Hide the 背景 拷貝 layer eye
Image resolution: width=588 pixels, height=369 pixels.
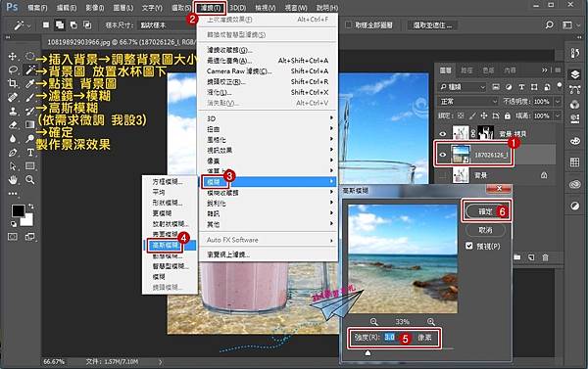pyautogui.click(x=443, y=134)
